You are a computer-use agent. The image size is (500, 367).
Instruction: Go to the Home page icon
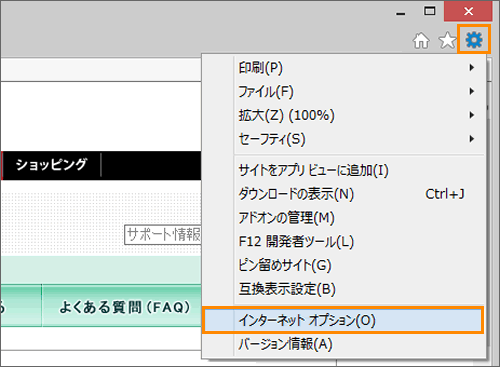[421, 41]
